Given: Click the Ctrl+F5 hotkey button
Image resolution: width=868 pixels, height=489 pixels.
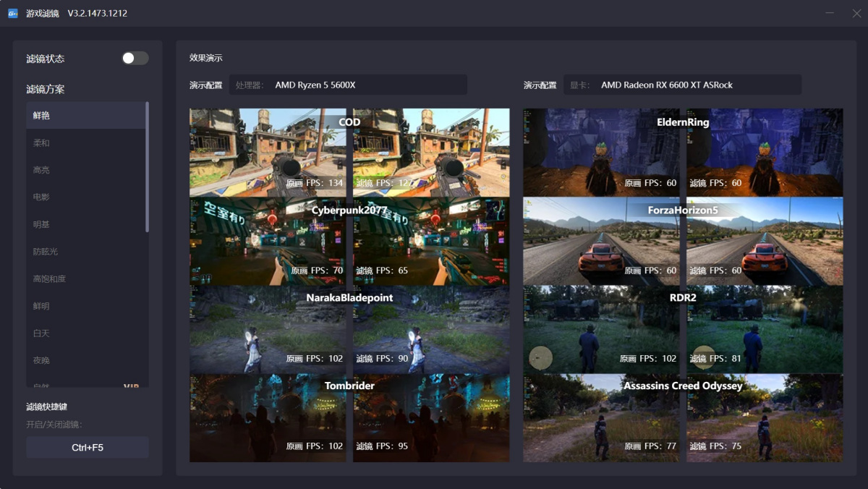Looking at the screenshot, I should point(88,448).
